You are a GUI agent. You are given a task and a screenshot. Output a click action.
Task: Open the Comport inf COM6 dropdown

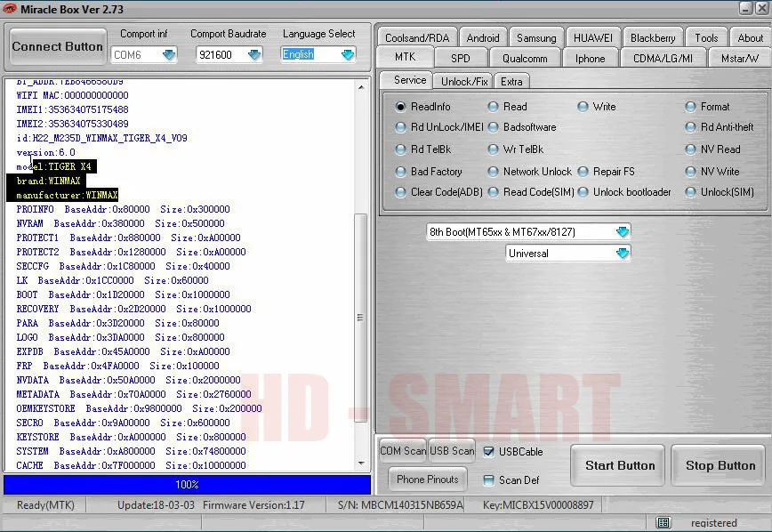[x=169, y=54]
